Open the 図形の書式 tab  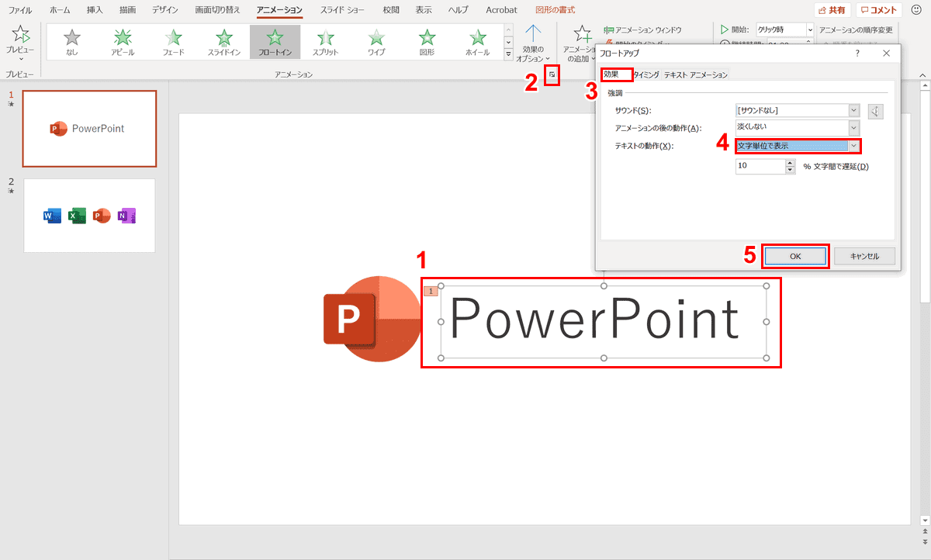click(x=557, y=11)
